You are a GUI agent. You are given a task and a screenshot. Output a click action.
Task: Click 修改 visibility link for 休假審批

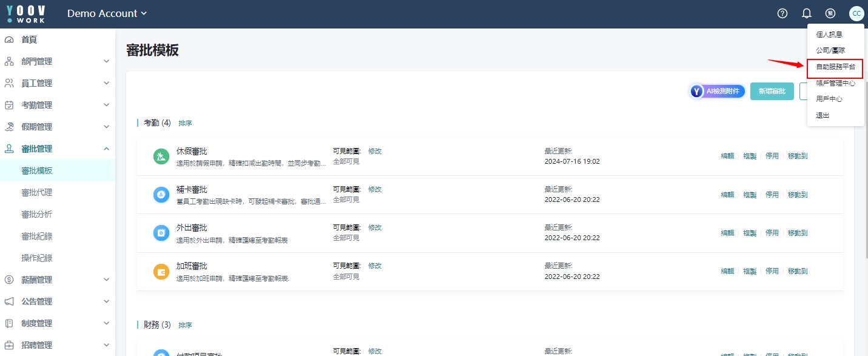pyautogui.click(x=375, y=151)
